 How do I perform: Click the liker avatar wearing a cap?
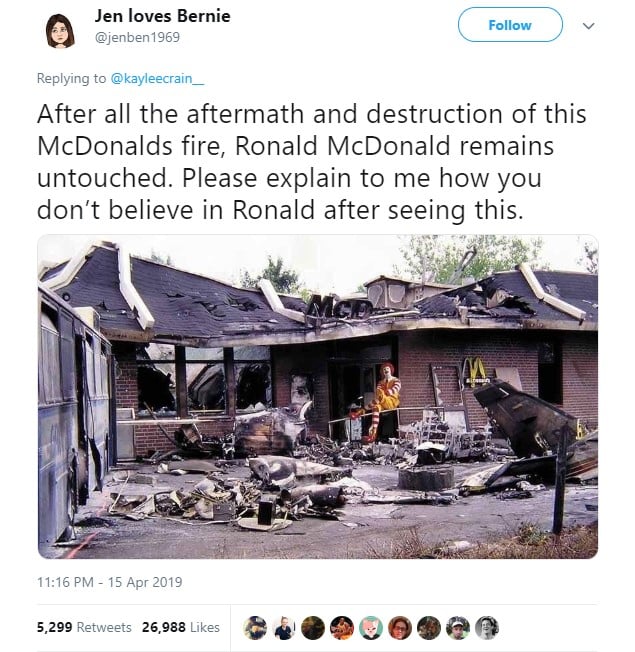458,627
